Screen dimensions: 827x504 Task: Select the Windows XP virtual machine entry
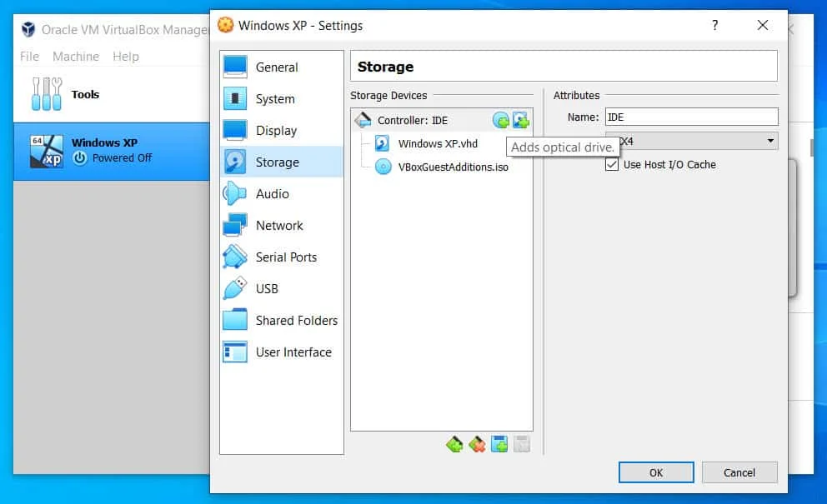(x=112, y=152)
